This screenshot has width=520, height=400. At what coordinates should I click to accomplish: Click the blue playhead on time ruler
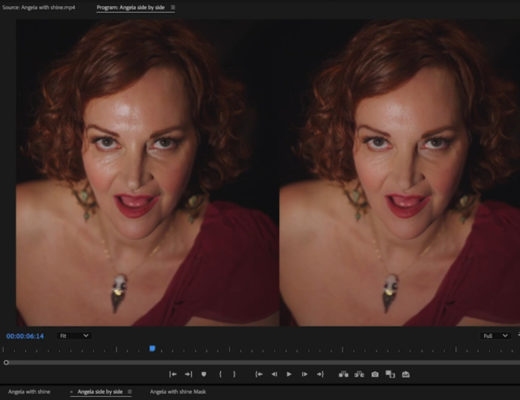tap(152, 348)
